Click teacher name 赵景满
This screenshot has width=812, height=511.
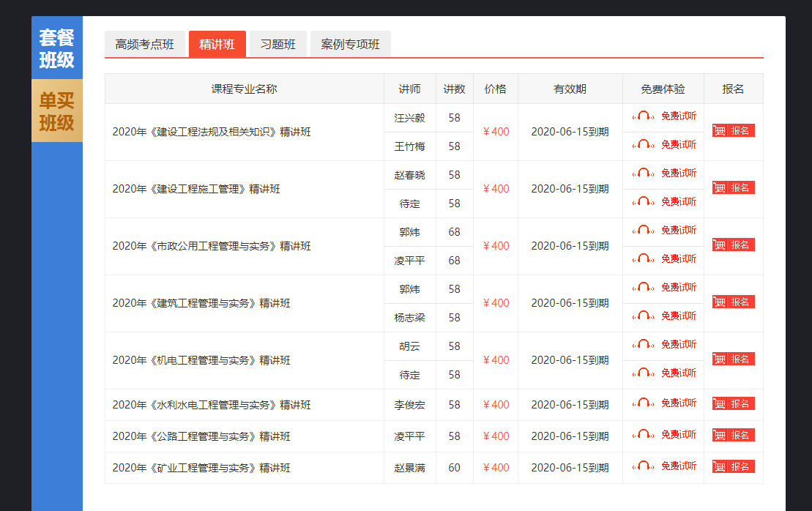[x=409, y=468]
